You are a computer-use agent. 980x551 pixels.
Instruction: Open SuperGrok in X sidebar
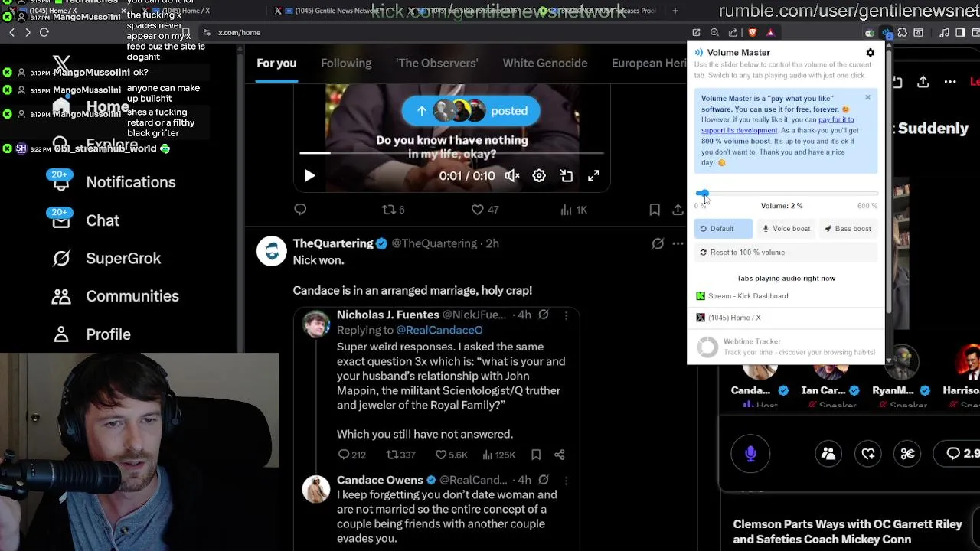coord(106,259)
